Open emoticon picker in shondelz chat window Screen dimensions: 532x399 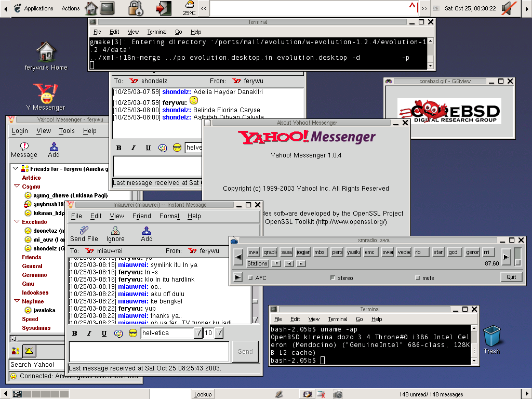pos(177,148)
